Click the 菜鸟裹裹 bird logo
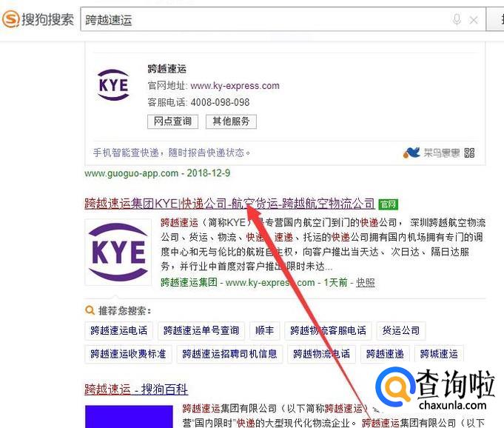Screen dimensions: 504x428 411,153
